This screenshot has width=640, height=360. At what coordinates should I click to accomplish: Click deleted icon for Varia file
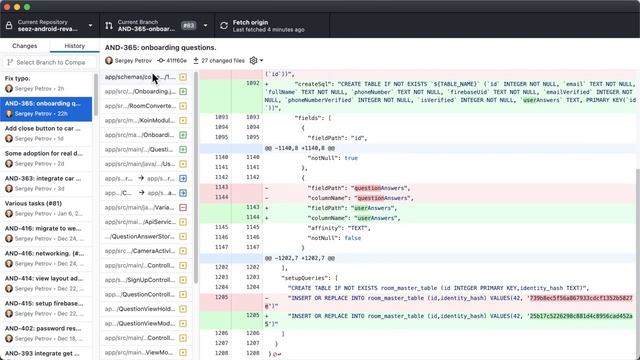183,207
